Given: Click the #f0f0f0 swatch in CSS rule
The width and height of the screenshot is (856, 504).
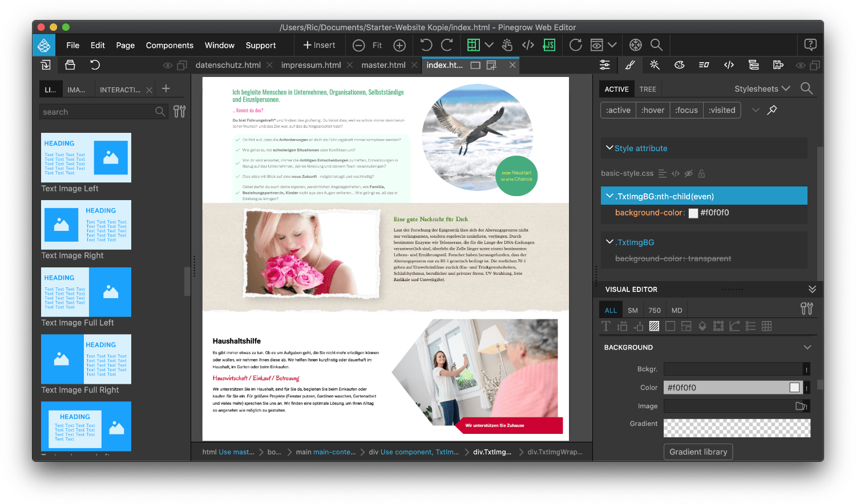Looking at the screenshot, I should (693, 213).
